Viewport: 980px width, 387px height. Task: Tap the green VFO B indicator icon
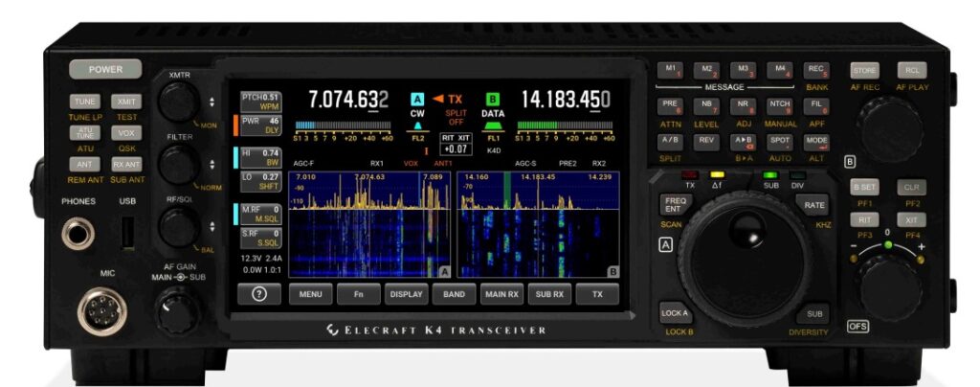(493, 99)
